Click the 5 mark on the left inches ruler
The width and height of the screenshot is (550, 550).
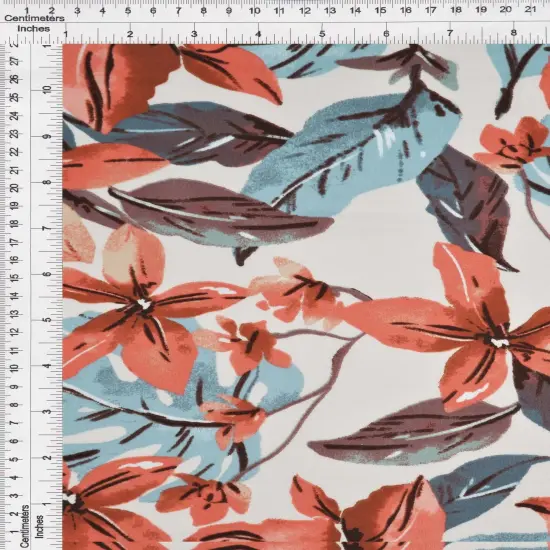click(x=47, y=320)
